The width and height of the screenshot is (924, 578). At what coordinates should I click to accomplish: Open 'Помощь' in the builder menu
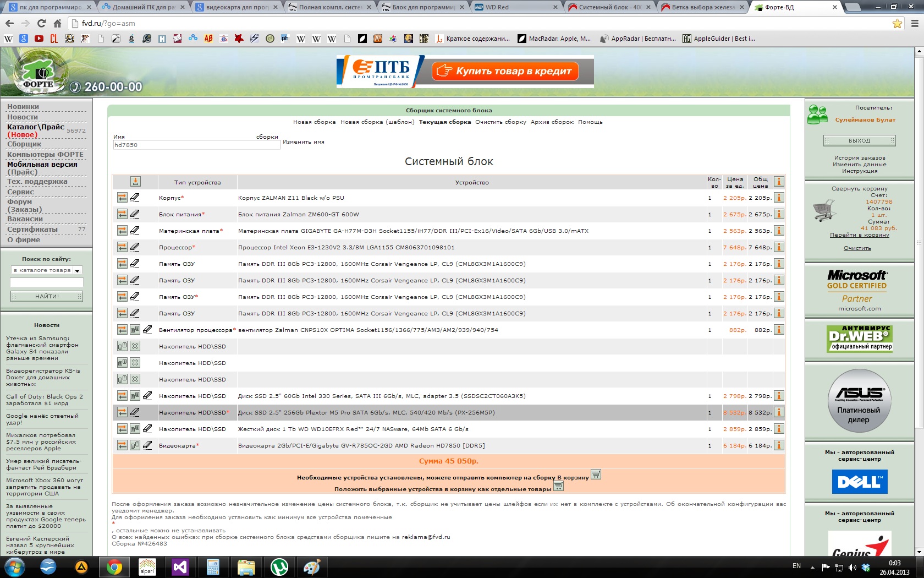590,122
